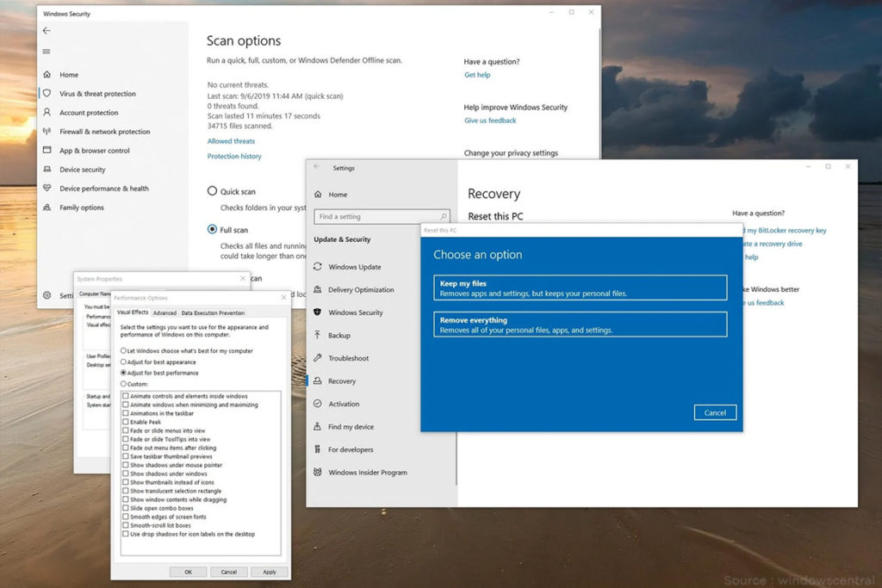
Task: Check 'Show shadows under mouse pointer'
Action: (126, 465)
